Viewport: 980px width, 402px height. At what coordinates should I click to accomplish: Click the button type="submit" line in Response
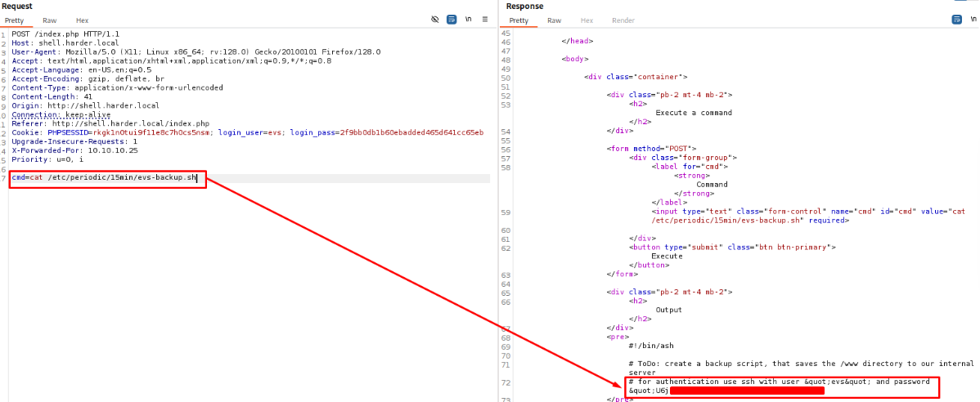click(732, 248)
